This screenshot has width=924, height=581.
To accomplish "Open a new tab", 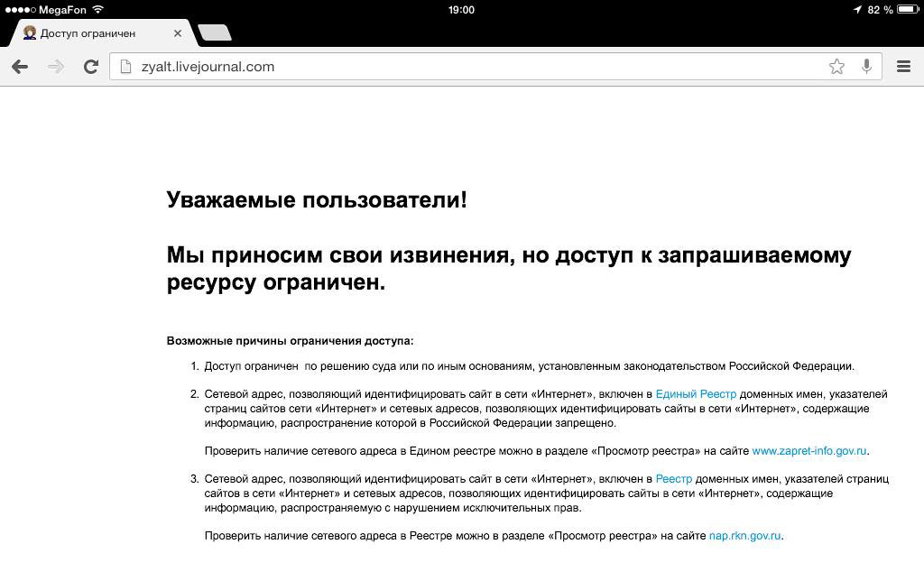I will pyautogui.click(x=215, y=33).
